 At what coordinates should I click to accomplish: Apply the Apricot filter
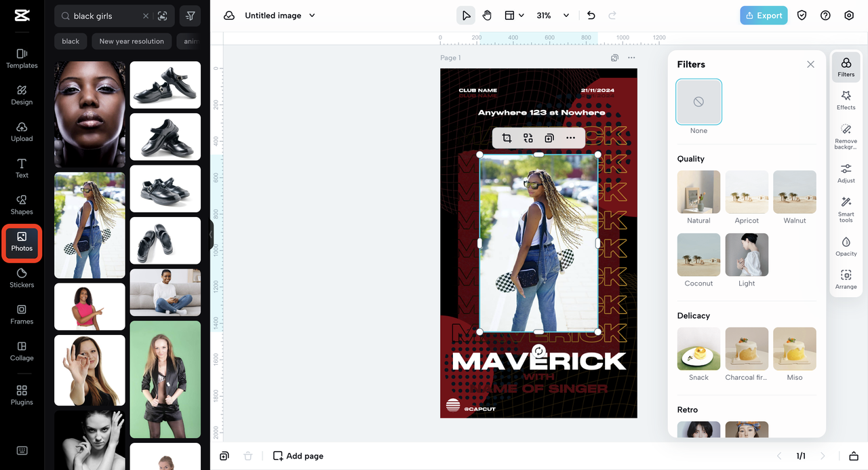pyautogui.click(x=747, y=192)
